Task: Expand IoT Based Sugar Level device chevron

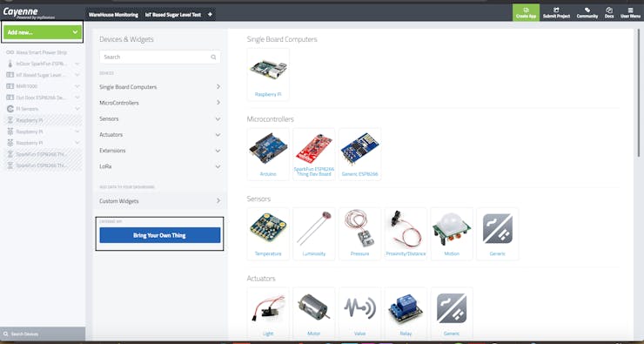Action: 77,75
